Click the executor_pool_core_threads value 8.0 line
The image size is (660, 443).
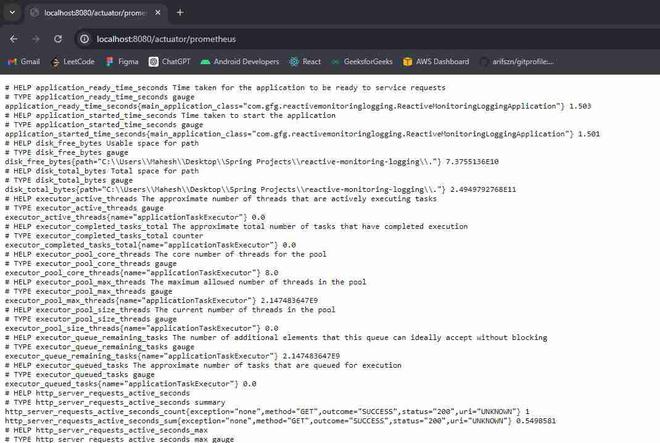pyautogui.click(x=141, y=273)
